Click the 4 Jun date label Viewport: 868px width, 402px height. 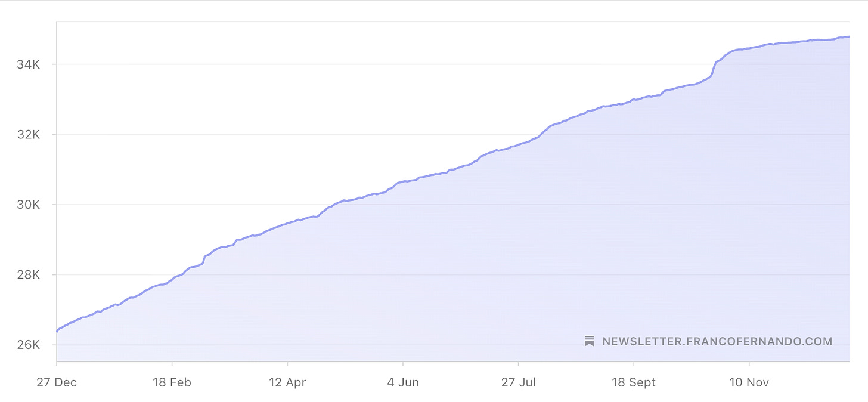pos(403,382)
